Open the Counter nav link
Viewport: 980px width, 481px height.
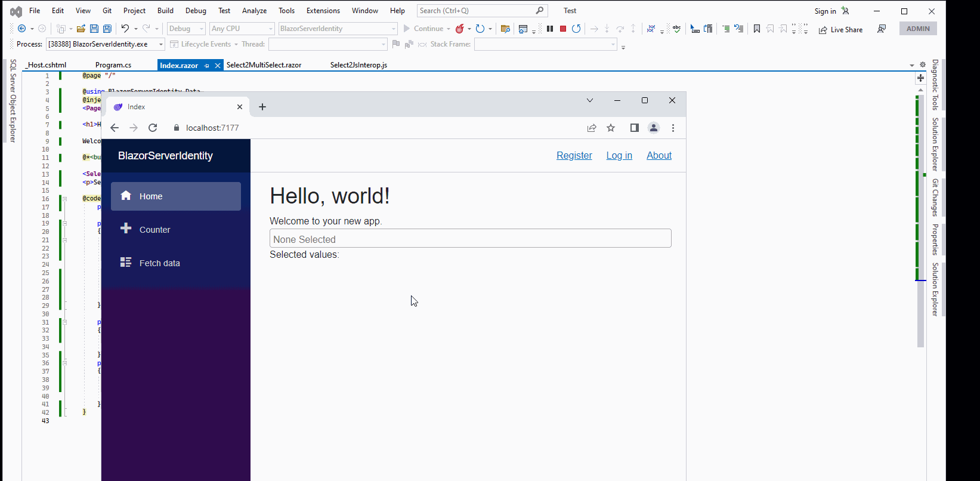[x=176, y=230]
